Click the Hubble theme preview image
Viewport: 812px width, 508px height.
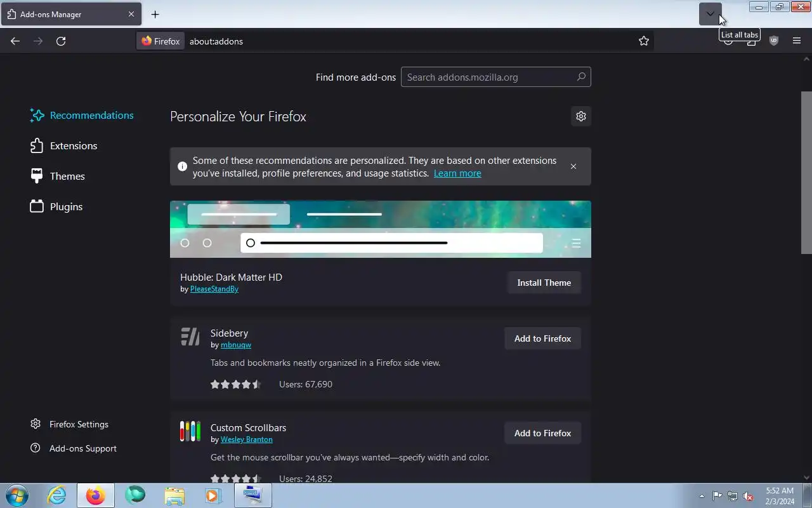click(381, 229)
